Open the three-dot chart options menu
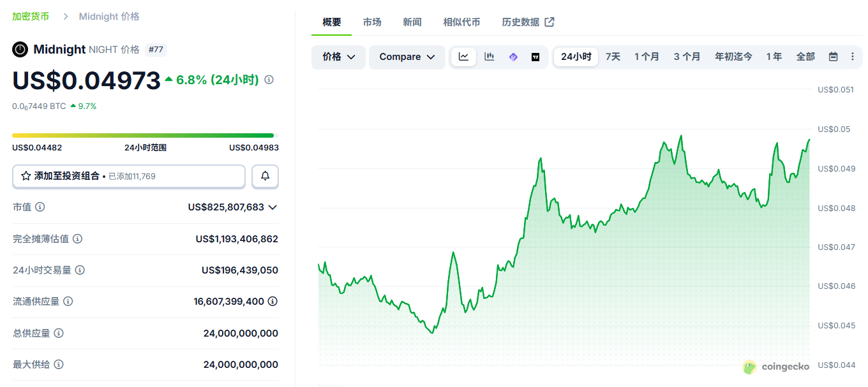The height and width of the screenshot is (387, 868). tap(853, 57)
